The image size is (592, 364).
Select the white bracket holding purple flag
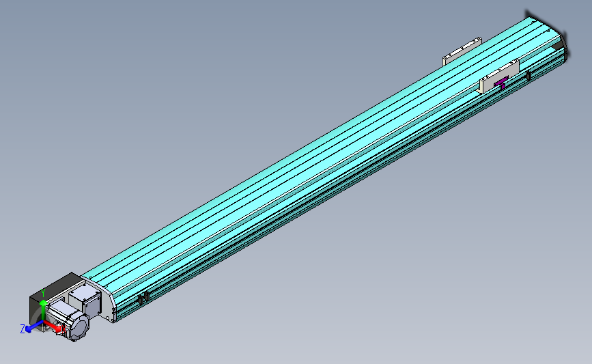(499, 76)
